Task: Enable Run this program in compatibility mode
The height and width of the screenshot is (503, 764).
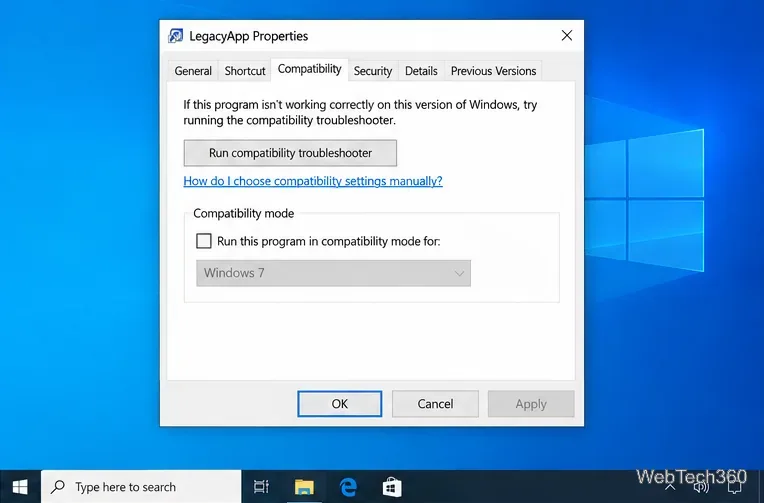Action: tap(204, 241)
